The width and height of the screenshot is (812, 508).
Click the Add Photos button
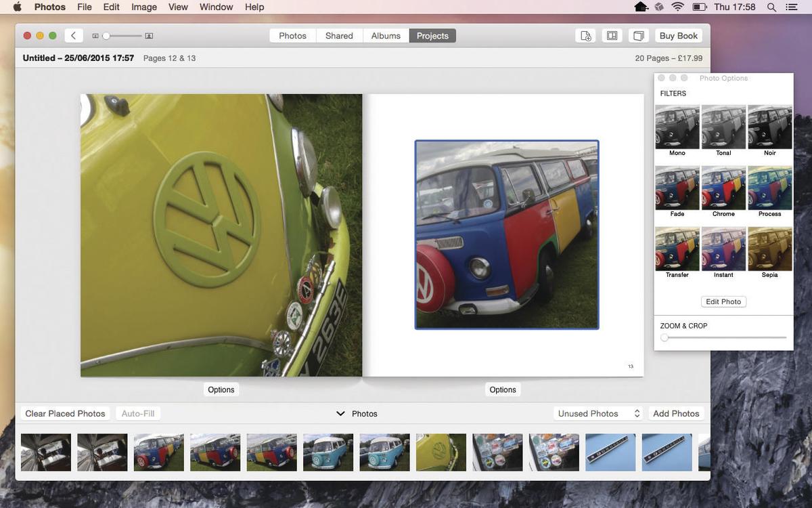point(676,413)
